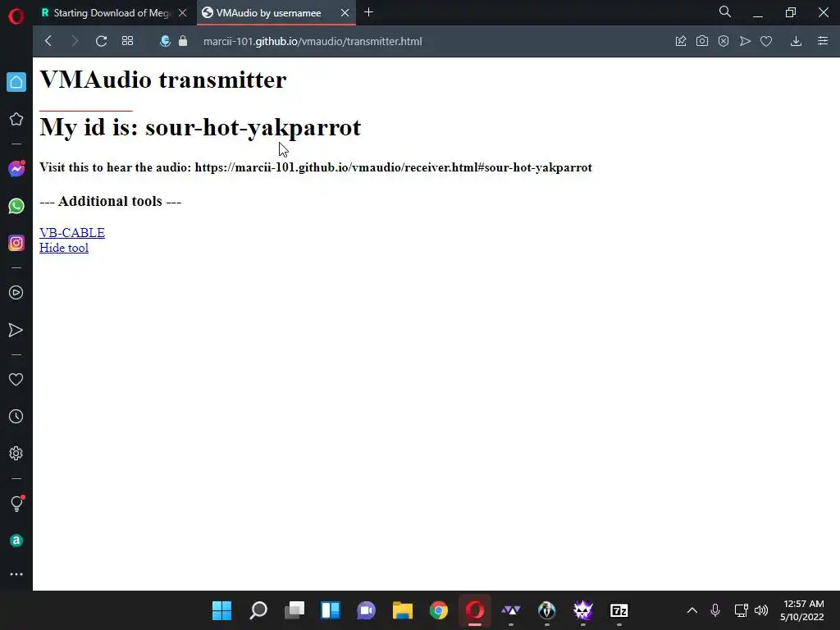Reload the current page
Image resolution: width=840 pixels, height=630 pixels.
(101, 41)
